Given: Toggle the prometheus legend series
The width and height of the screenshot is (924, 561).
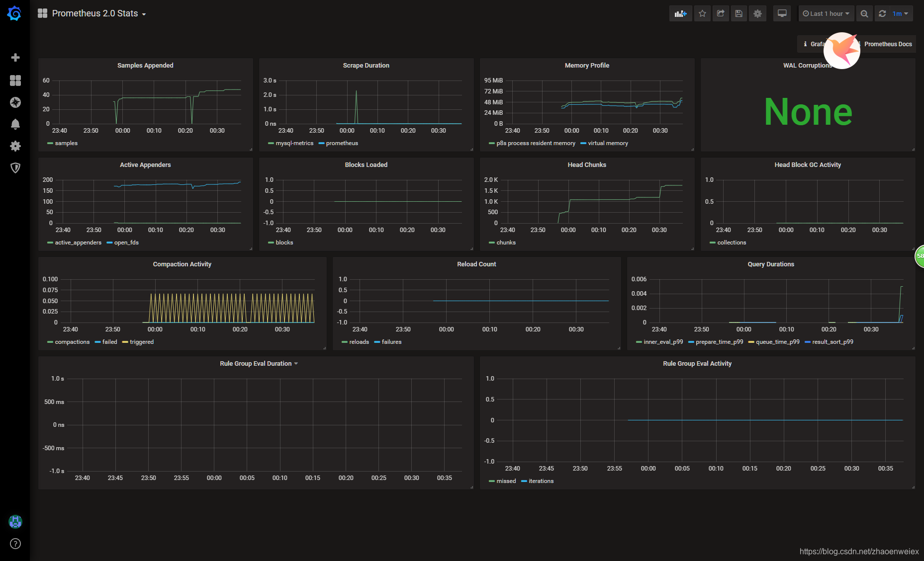Looking at the screenshot, I should (x=342, y=143).
